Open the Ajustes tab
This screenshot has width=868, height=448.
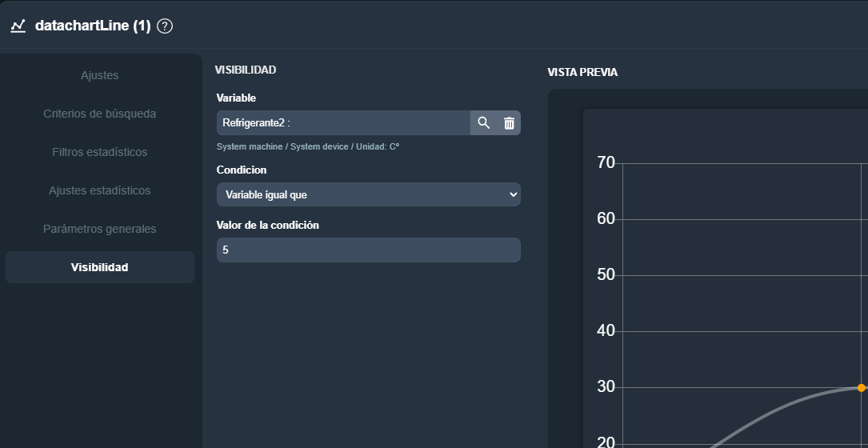[100, 75]
